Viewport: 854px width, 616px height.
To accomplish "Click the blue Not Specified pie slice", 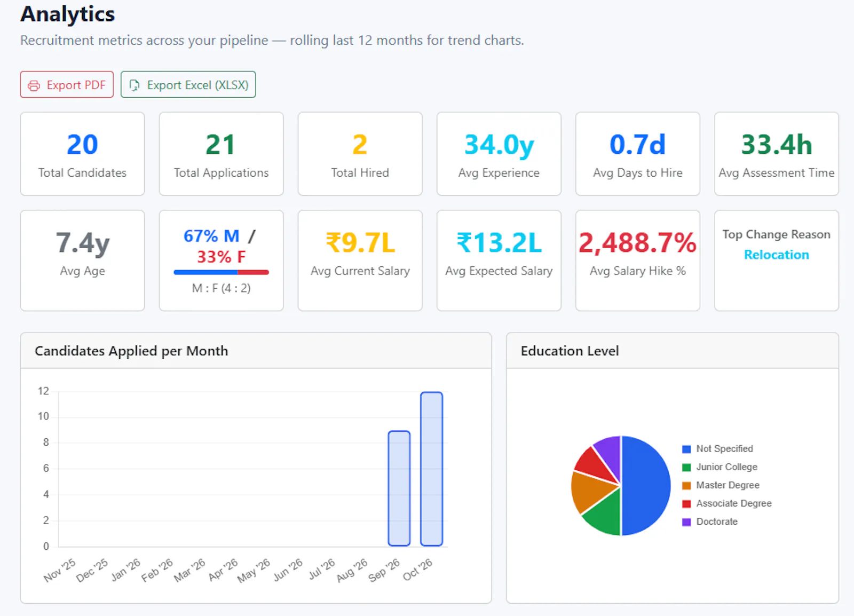I will click(647, 486).
